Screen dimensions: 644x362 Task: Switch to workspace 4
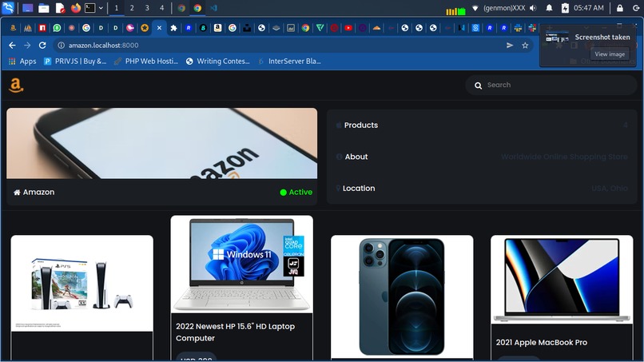coord(162,8)
